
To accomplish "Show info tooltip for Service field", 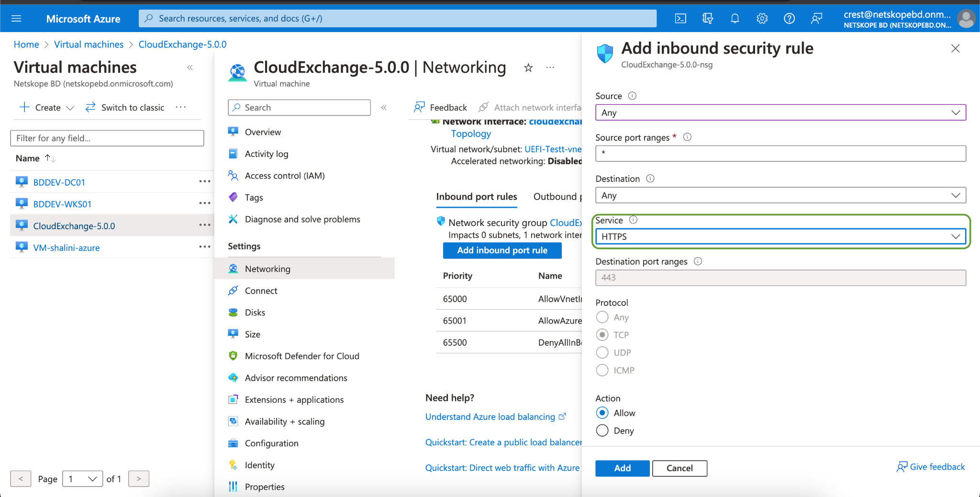I will pyautogui.click(x=634, y=220).
